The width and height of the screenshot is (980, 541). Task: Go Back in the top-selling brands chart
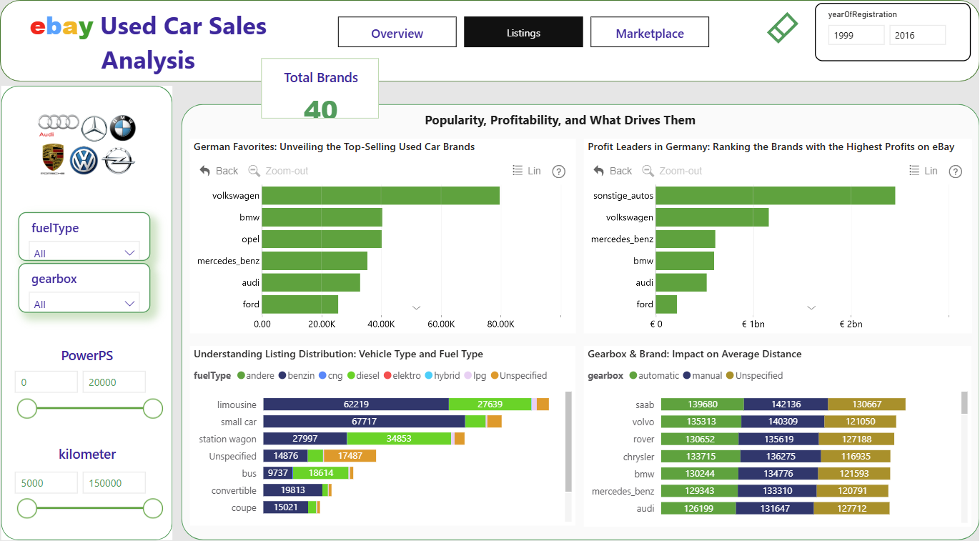219,171
